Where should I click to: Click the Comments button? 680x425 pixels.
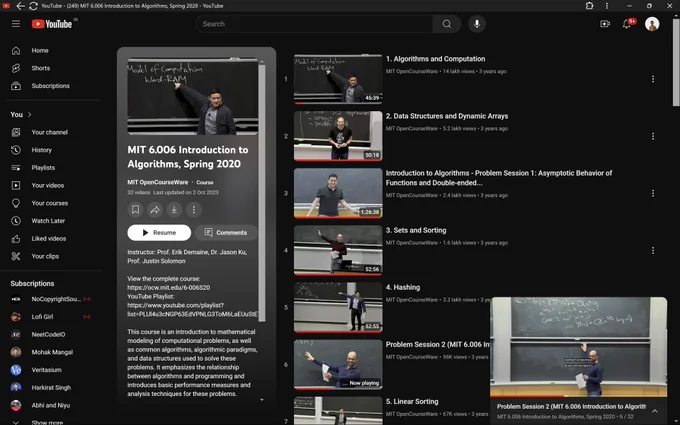[226, 232]
